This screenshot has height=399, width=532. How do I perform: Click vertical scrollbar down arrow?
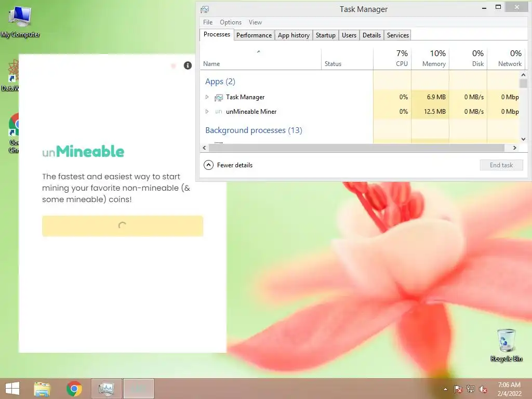pos(523,139)
